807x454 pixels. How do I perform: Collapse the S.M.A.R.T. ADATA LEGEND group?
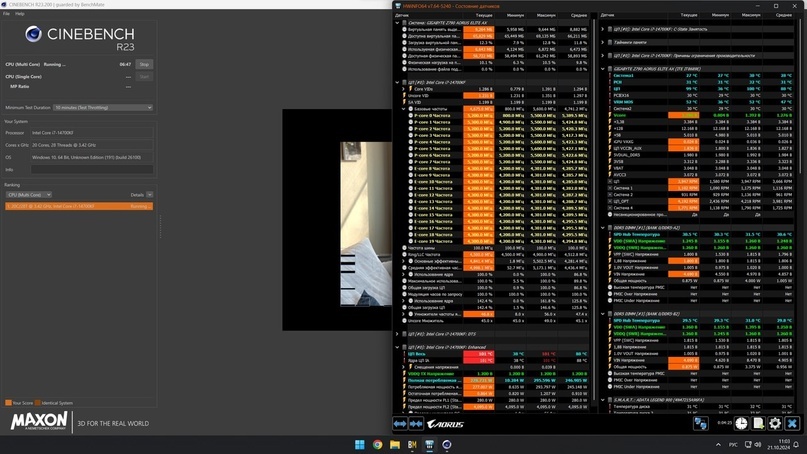pos(603,400)
